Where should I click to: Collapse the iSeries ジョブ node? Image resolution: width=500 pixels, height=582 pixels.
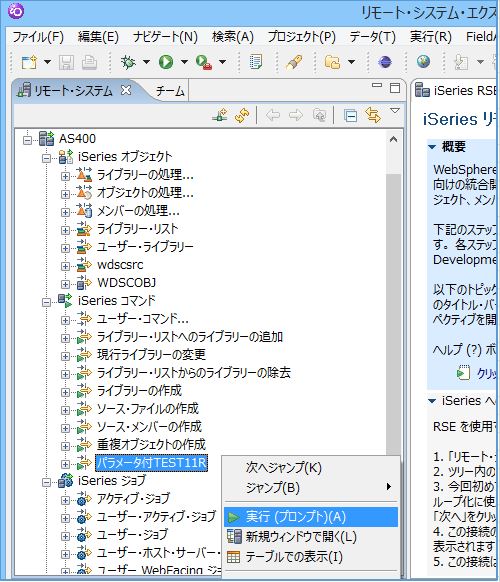tap(46, 482)
